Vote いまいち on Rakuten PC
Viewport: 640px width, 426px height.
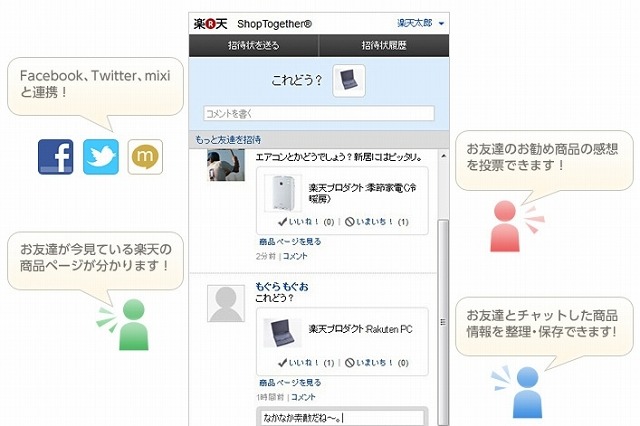376,363
